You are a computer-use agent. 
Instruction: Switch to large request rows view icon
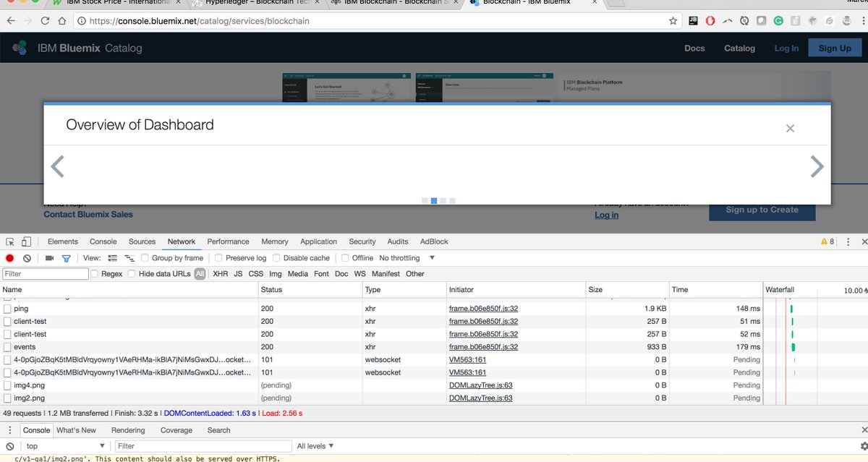coord(112,258)
